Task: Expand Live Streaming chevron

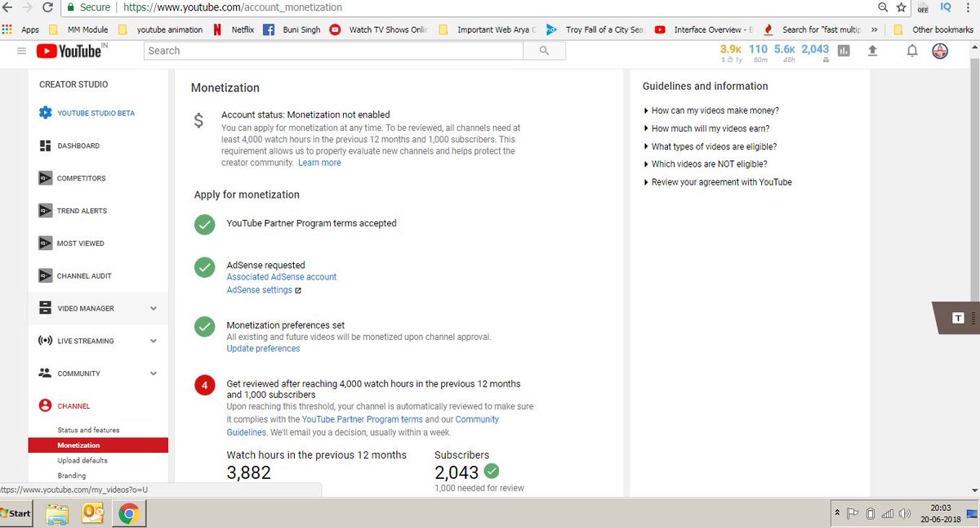Action: click(x=154, y=341)
